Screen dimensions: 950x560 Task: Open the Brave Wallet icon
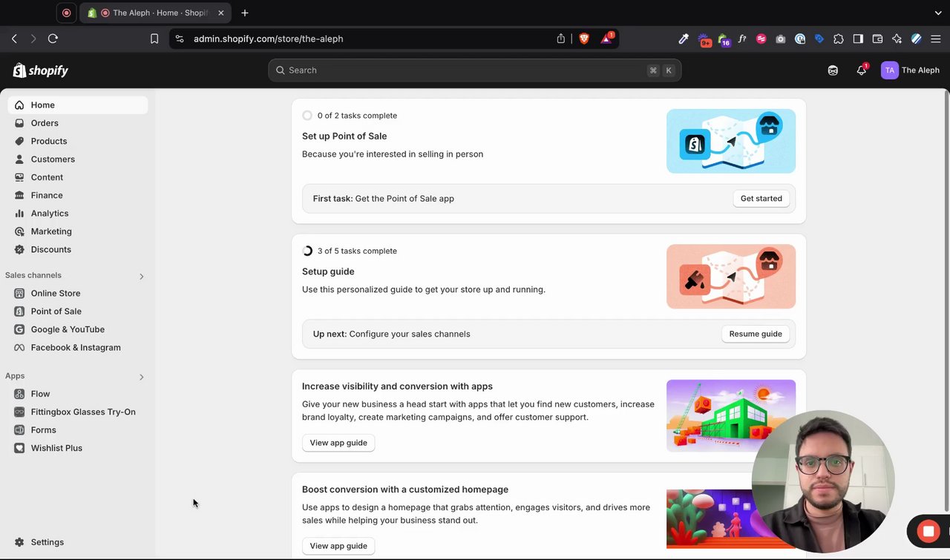pos(877,39)
